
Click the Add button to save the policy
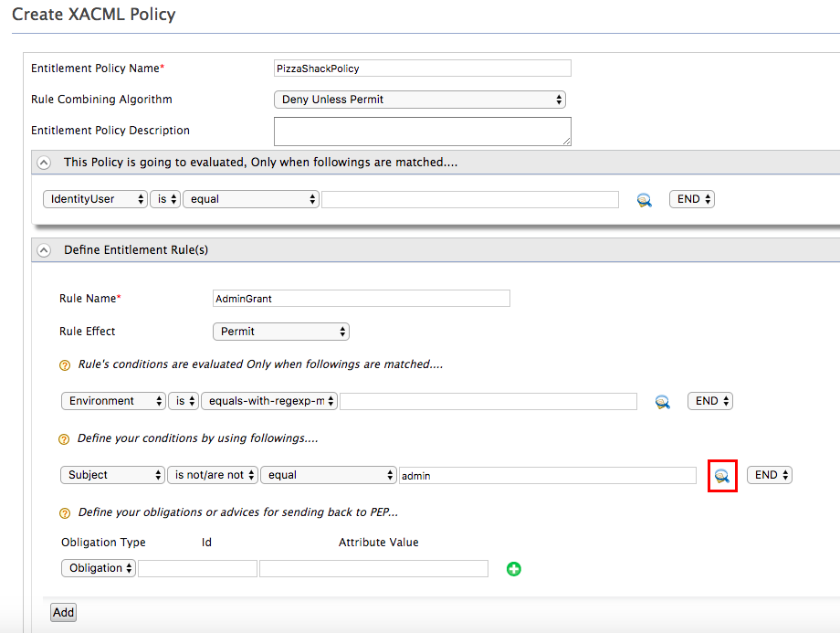(x=62, y=612)
